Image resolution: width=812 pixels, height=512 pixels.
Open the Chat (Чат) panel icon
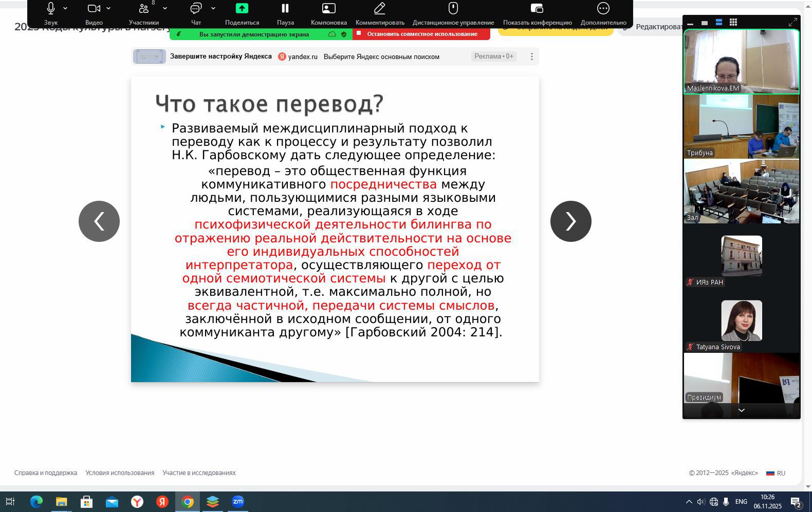point(196,9)
